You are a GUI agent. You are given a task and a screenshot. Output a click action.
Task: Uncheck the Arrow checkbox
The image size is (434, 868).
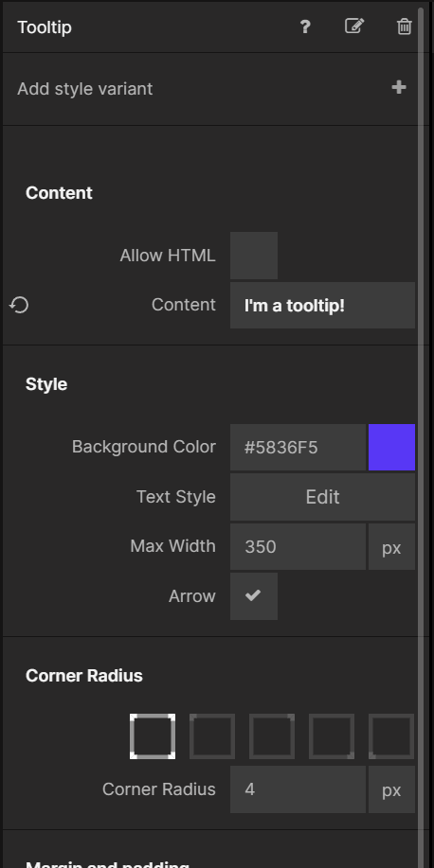coord(254,596)
